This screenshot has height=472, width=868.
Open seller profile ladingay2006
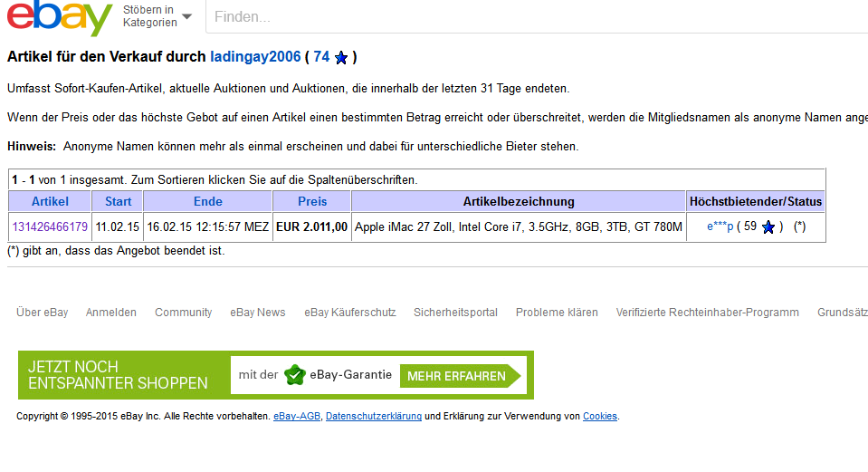255,57
